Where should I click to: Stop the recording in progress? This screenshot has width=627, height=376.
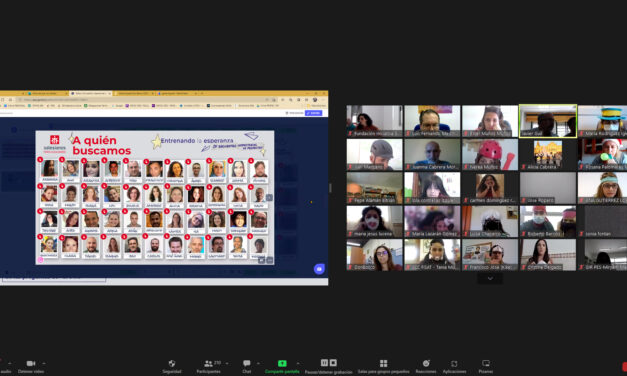click(x=333, y=362)
